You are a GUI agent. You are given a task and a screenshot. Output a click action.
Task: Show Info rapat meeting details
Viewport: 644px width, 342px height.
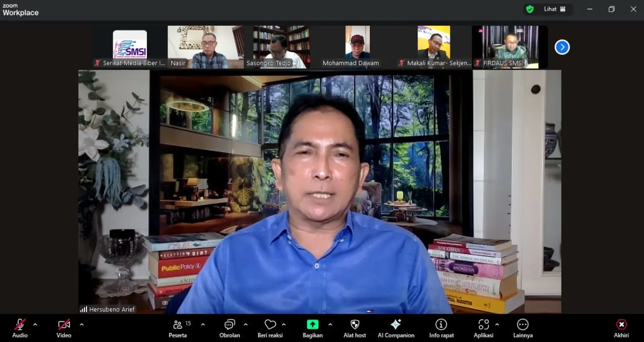point(441,328)
